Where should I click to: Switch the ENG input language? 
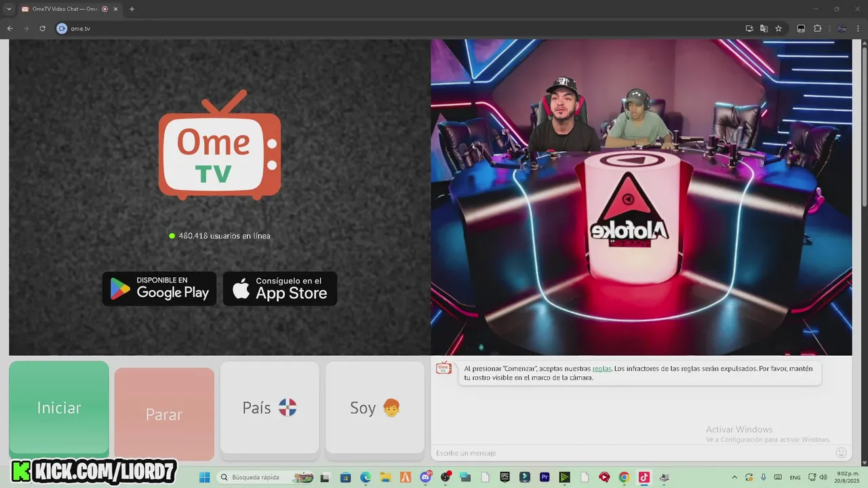pos(795,477)
